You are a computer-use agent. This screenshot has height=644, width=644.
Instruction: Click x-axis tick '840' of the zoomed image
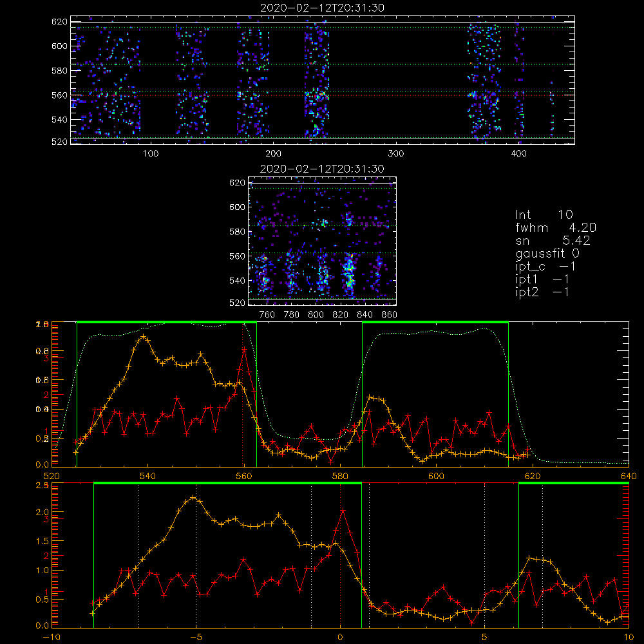click(x=365, y=315)
